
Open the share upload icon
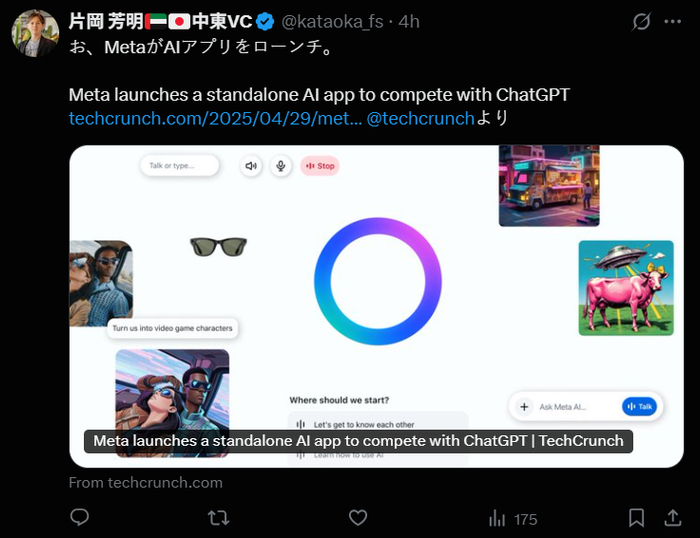[673, 518]
